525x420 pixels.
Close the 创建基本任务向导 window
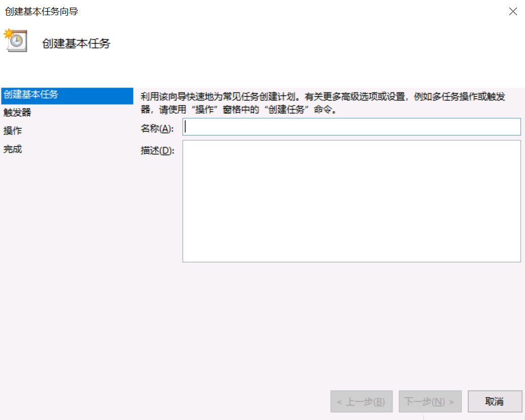[513, 12]
